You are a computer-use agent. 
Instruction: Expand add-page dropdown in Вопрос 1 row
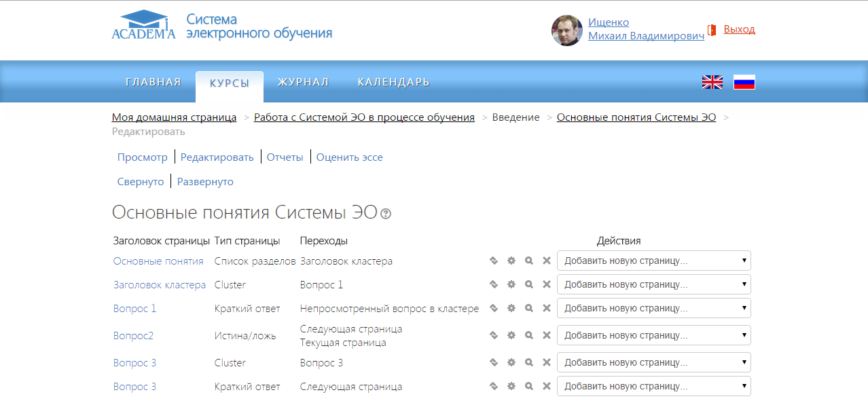tap(653, 308)
